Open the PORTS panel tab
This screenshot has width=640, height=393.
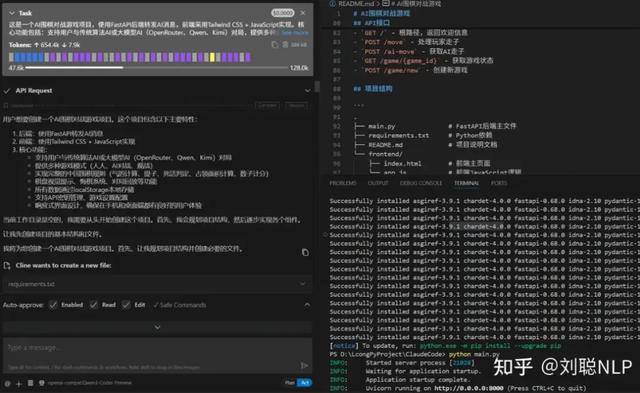click(499, 183)
